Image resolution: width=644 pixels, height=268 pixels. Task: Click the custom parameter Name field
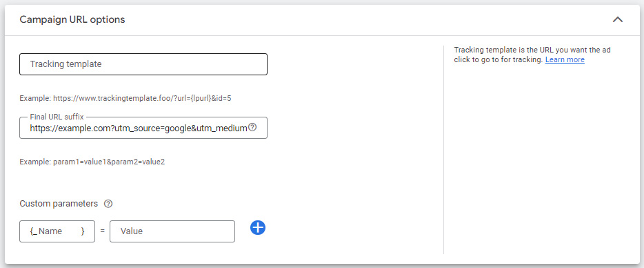click(57, 231)
